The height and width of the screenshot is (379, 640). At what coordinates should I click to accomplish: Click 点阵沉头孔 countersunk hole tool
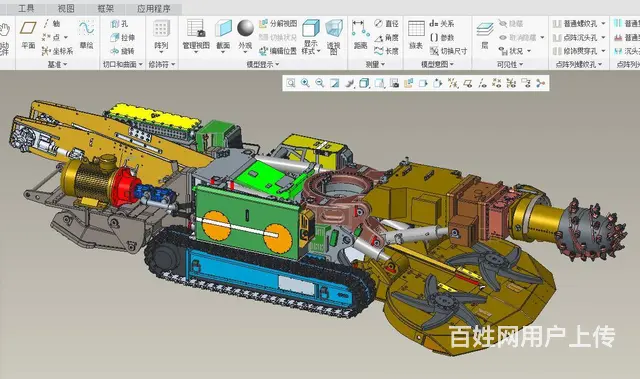(576, 38)
